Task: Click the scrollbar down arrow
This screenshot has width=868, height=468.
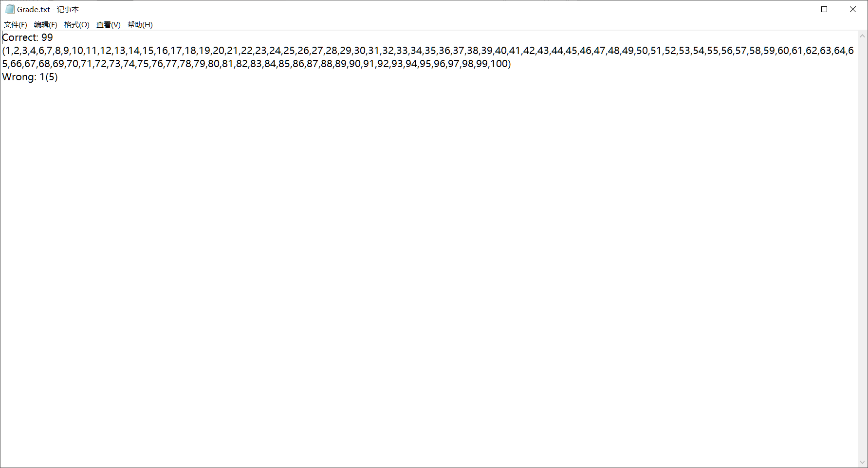Action: coord(863,463)
